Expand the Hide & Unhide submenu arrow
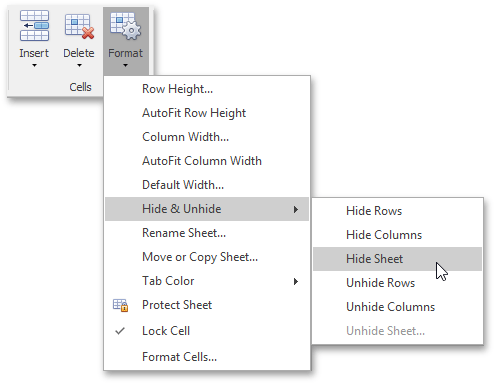This screenshot has height=386, width=497. click(x=296, y=209)
